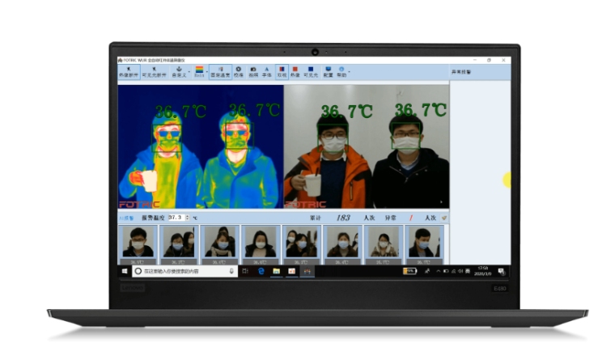615x364 pixels.
Task: Open Microsoft Edge from the taskbar
Action: click(261, 271)
